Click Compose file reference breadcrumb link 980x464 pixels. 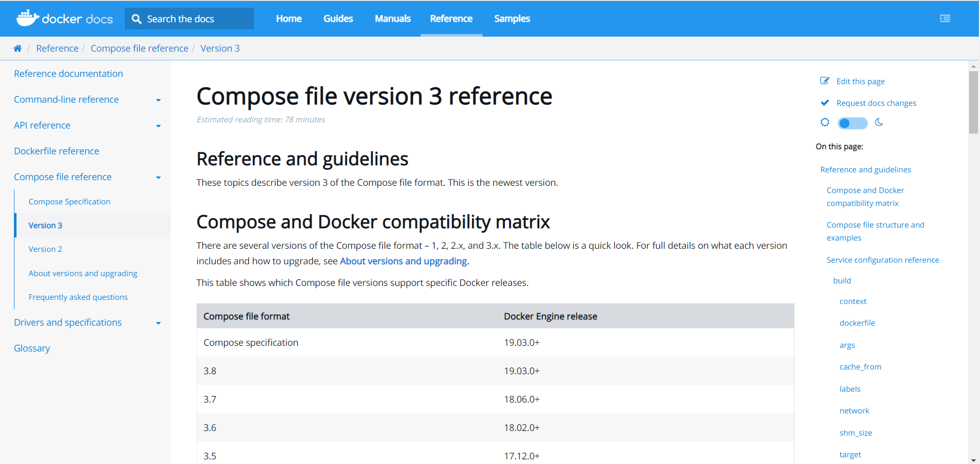139,48
